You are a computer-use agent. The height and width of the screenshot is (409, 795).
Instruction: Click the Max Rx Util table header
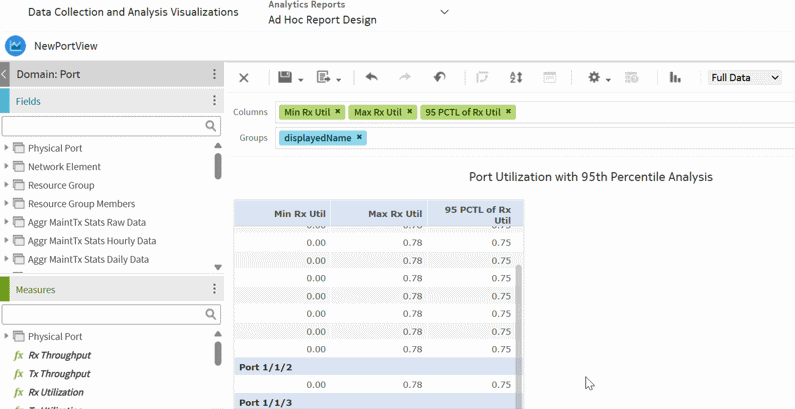click(379, 213)
